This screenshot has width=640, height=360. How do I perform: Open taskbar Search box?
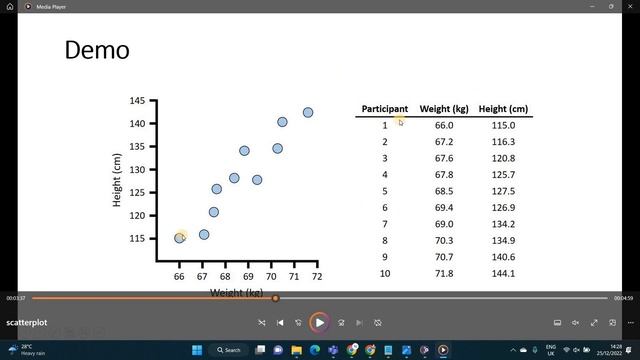pos(229,350)
